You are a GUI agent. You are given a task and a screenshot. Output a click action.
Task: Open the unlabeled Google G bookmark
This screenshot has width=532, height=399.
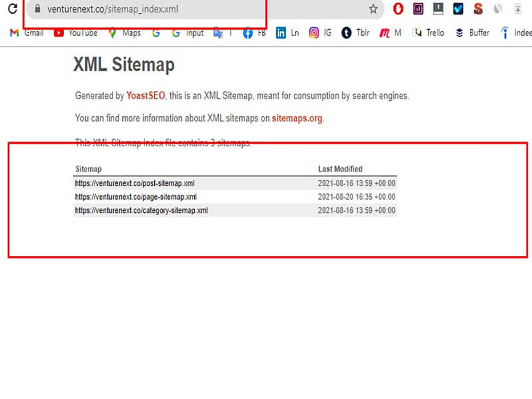click(156, 33)
